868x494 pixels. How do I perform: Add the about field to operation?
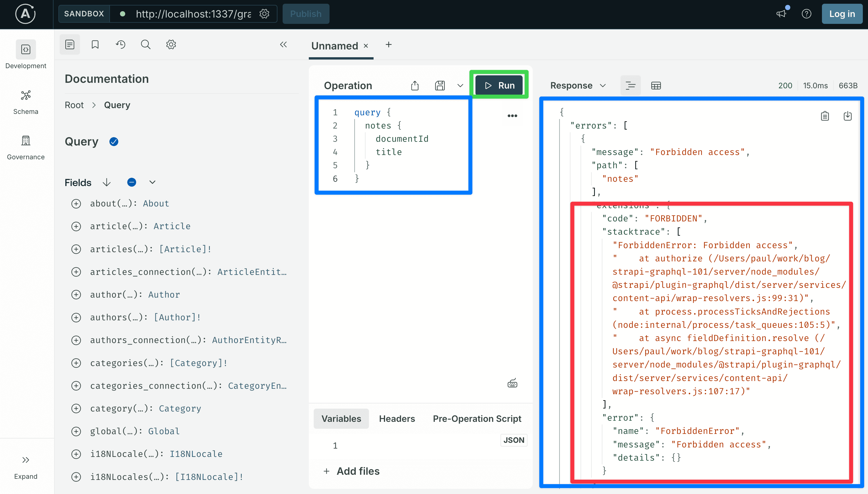(x=76, y=204)
